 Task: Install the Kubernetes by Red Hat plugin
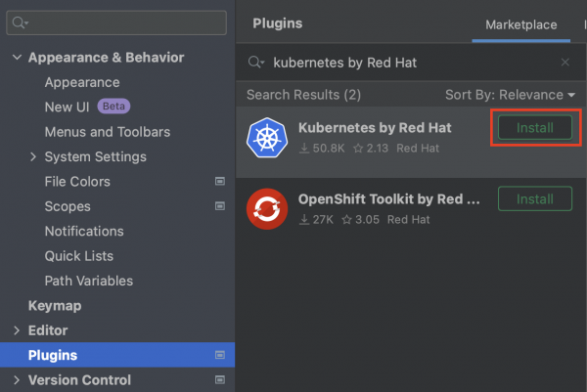[535, 128]
